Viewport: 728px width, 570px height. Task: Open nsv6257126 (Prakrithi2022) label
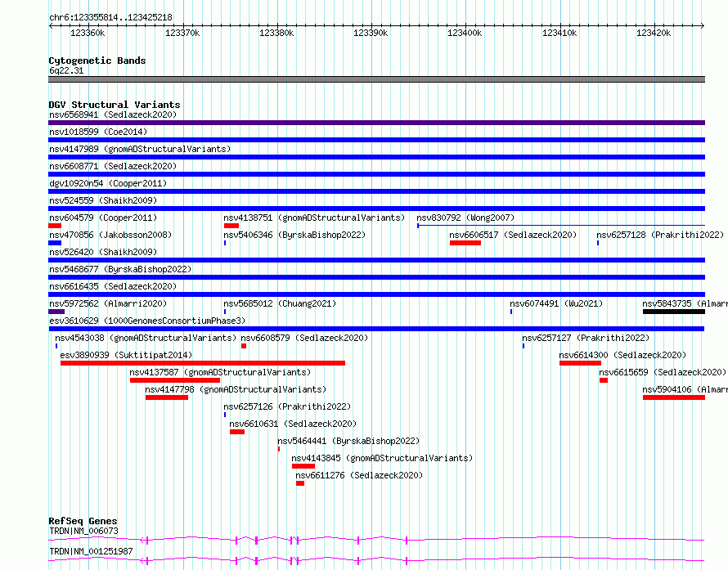tap(287, 406)
